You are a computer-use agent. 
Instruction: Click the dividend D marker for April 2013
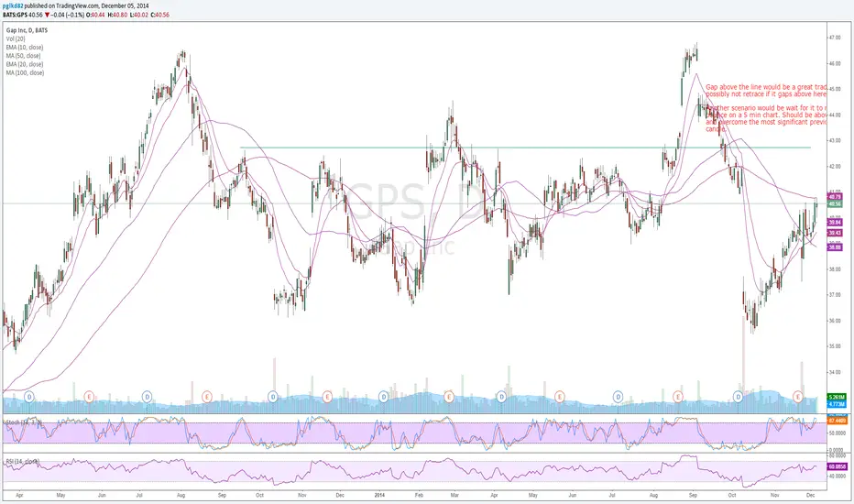click(x=29, y=397)
